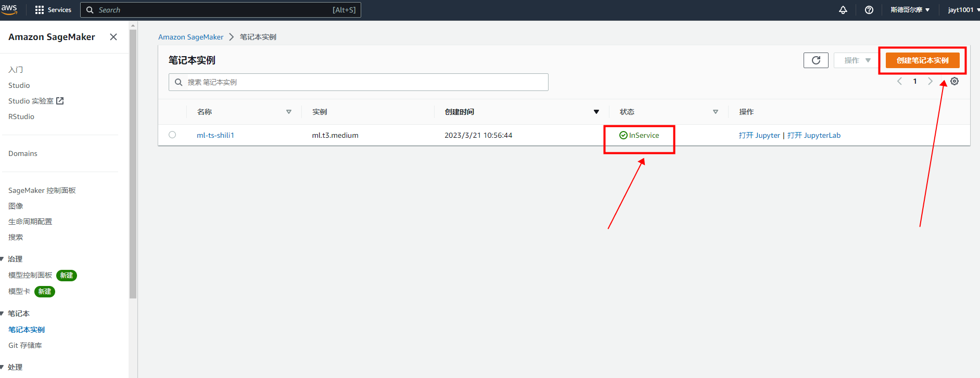Open RStudio in the sidebar
The width and height of the screenshot is (980, 378).
tap(21, 116)
